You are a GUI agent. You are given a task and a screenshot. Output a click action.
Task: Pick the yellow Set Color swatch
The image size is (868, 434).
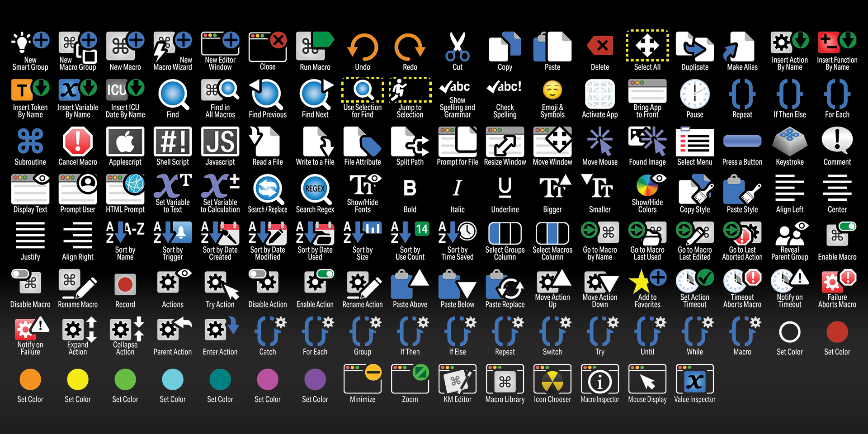point(78,379)
